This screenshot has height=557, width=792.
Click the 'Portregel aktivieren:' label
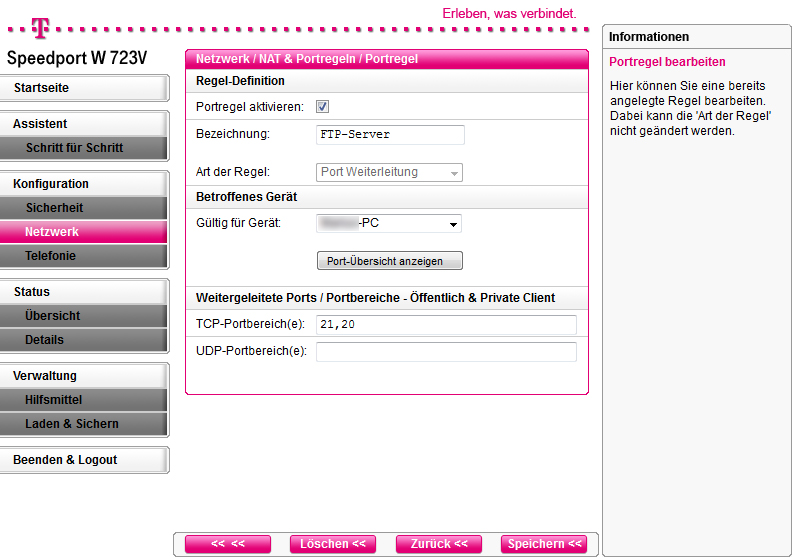[250, 107]
